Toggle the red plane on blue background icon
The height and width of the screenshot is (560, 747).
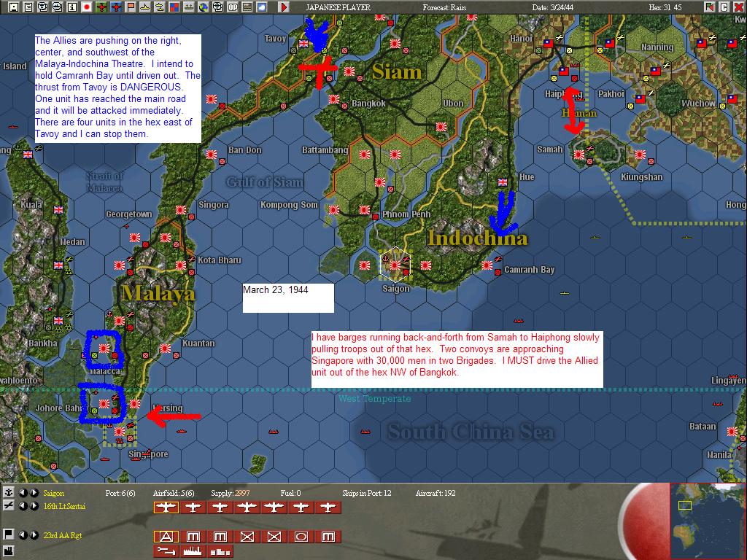click(x=116, y=7)
